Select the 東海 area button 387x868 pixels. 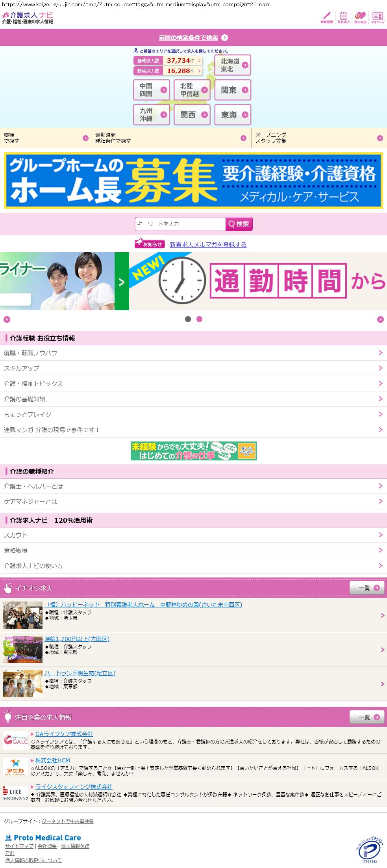(x=233, y=115)
